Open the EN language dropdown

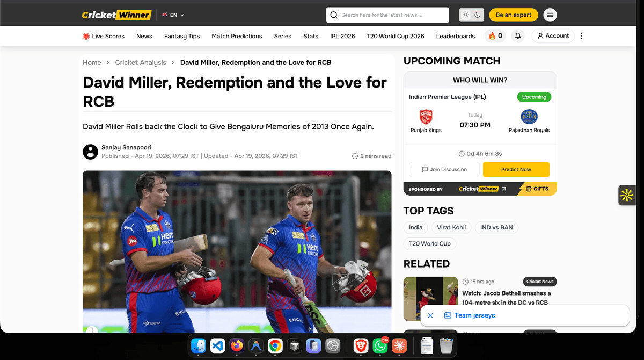173,15
